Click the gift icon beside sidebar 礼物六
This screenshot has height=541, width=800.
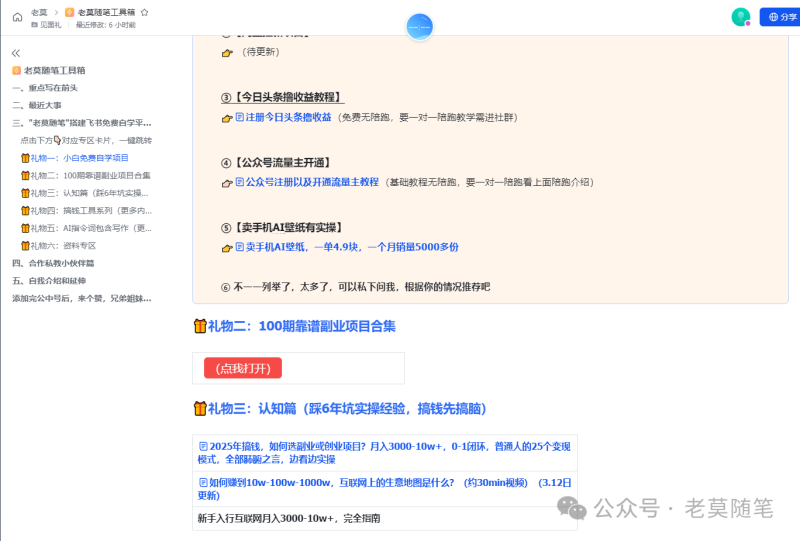[25, 245]
